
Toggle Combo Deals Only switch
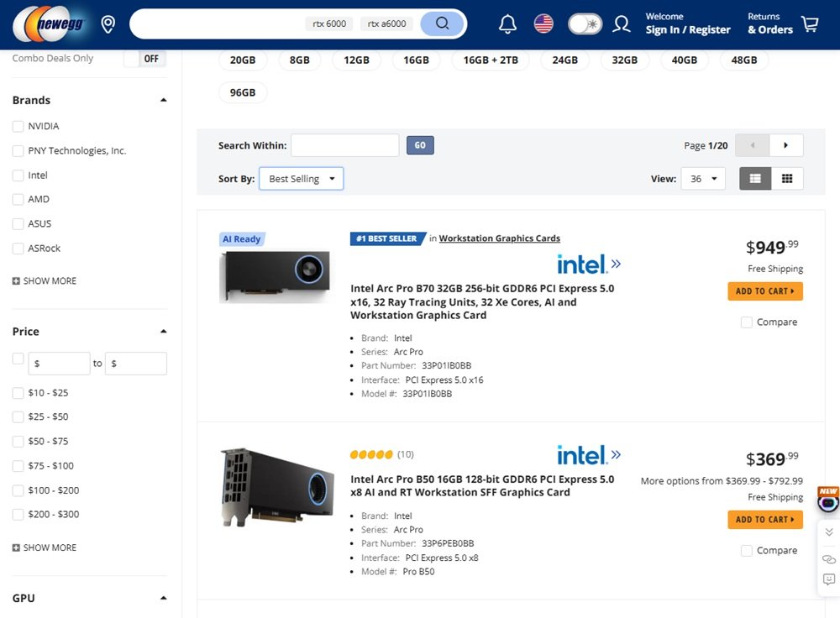pyautogui.click(x=144, y=59)
